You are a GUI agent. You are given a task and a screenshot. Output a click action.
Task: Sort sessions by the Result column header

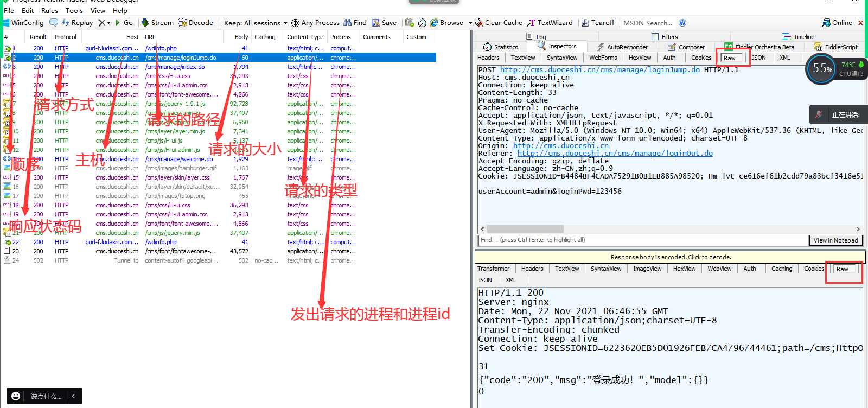click(x=38, y=37)
